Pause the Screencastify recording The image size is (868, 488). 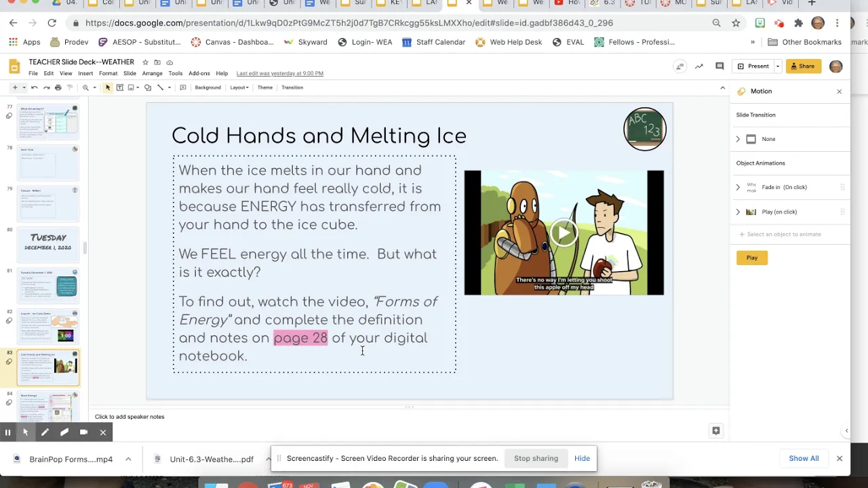click(7, 432)
